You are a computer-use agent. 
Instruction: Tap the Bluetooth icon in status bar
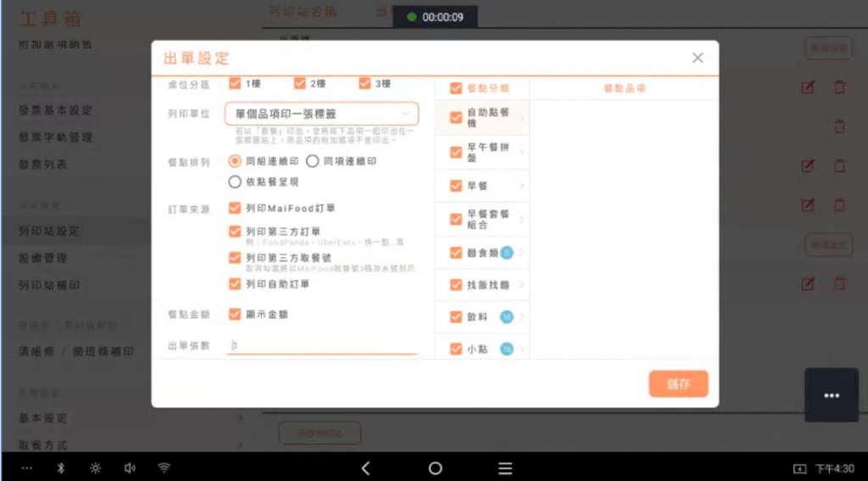pyautogui.click(x=60, y=468)
